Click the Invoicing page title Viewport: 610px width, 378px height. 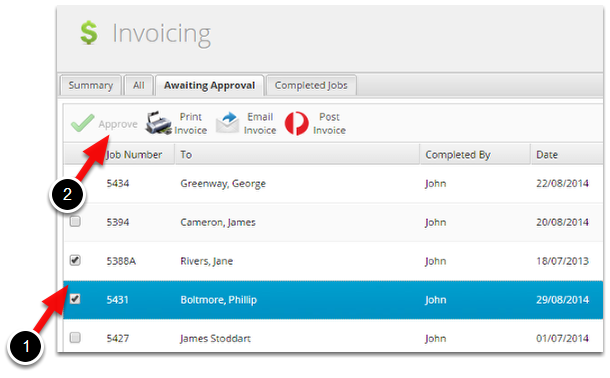pyautogui.click(x=161, y=34)
